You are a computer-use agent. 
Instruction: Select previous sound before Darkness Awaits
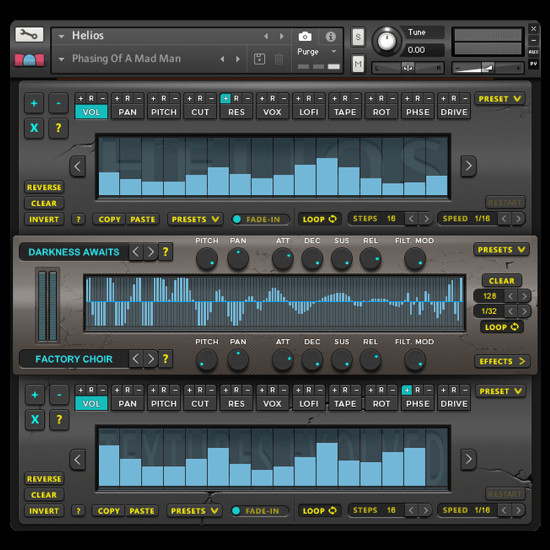click(136, 252)
